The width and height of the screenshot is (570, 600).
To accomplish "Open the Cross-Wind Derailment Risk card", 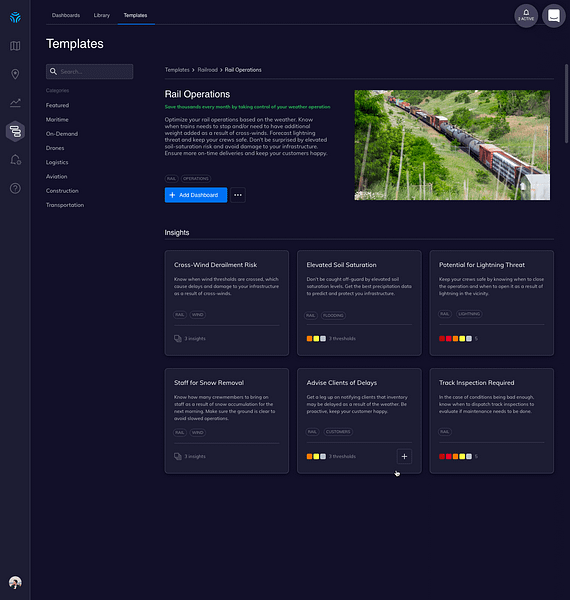I will tap(226, 303).
